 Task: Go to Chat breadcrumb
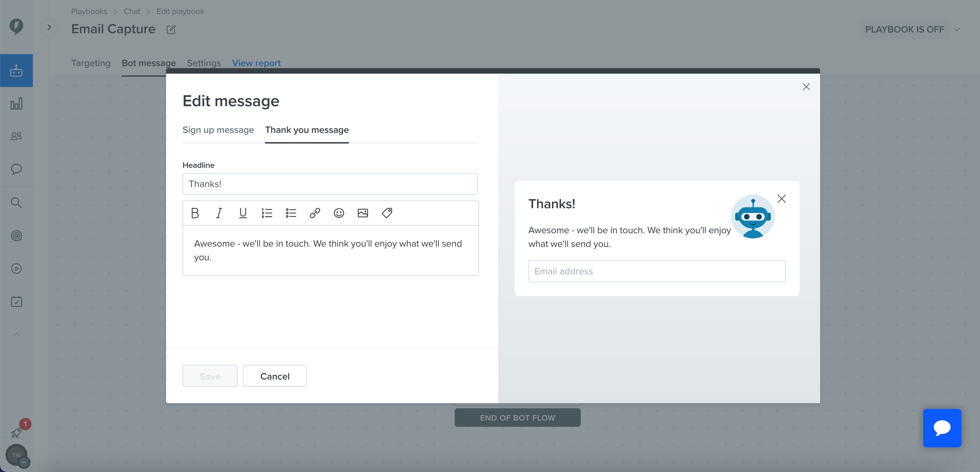[x=131, y=11]
